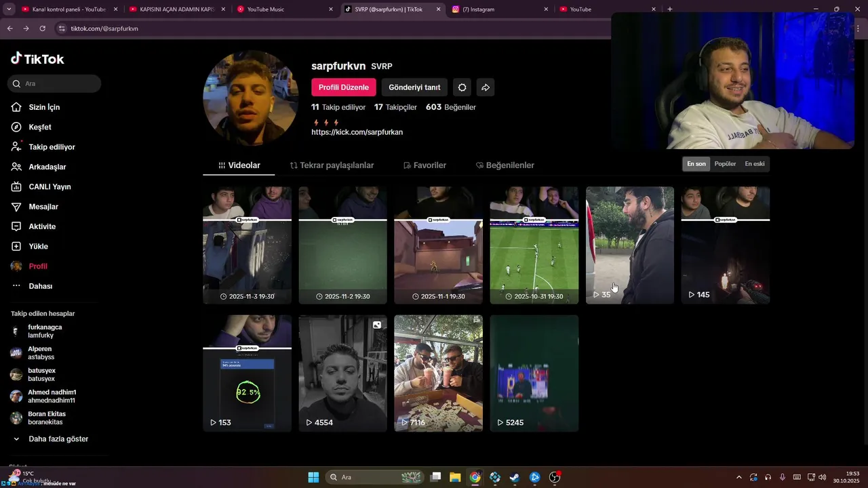Switch to the Instagram browser tab
The width and height of the screenshot is (868, 488).
(500, 9)
